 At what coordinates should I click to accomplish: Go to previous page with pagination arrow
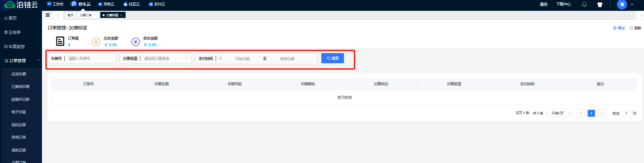coord(581,113)
